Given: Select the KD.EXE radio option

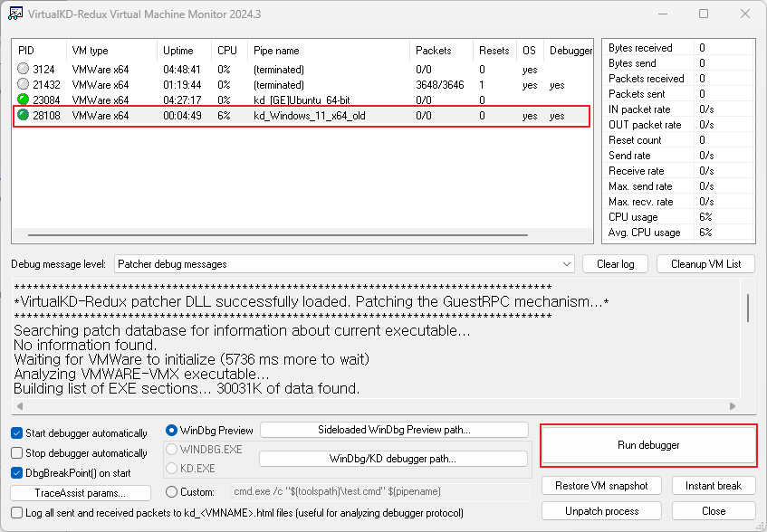Looking at the screenshot, I should click(x=171, y=469).
